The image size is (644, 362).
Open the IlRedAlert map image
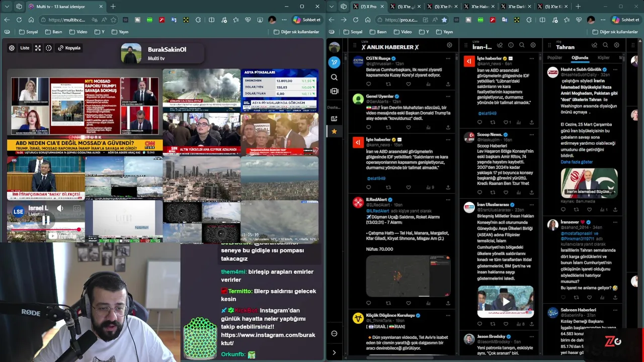point(408,276)
